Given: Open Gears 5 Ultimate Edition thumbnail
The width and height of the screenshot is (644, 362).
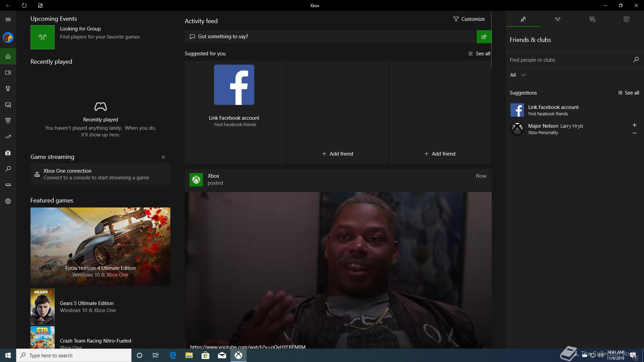Looking at the screenshot, I should point(43,307).
